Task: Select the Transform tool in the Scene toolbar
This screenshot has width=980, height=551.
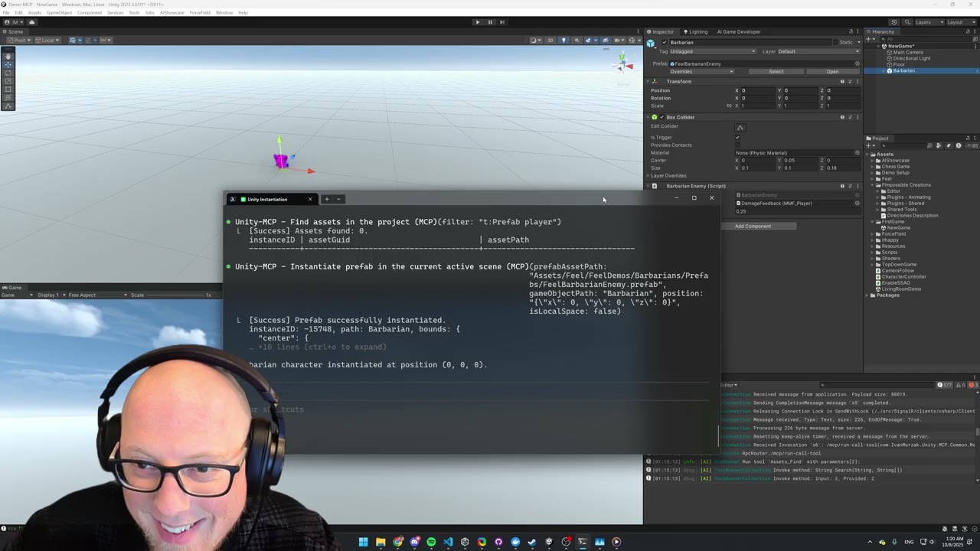Action: coord(8,98)
